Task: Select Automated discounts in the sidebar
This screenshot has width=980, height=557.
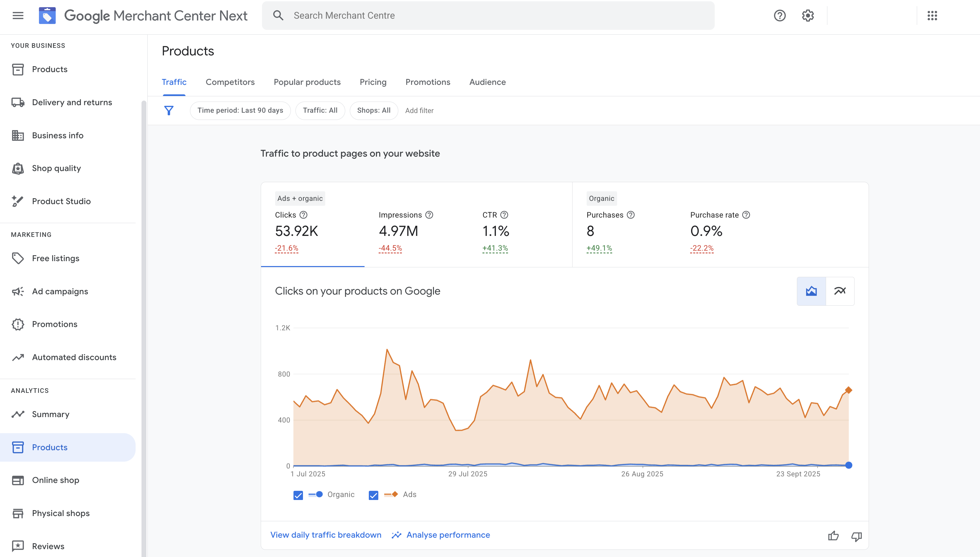Action: [74, 357]
